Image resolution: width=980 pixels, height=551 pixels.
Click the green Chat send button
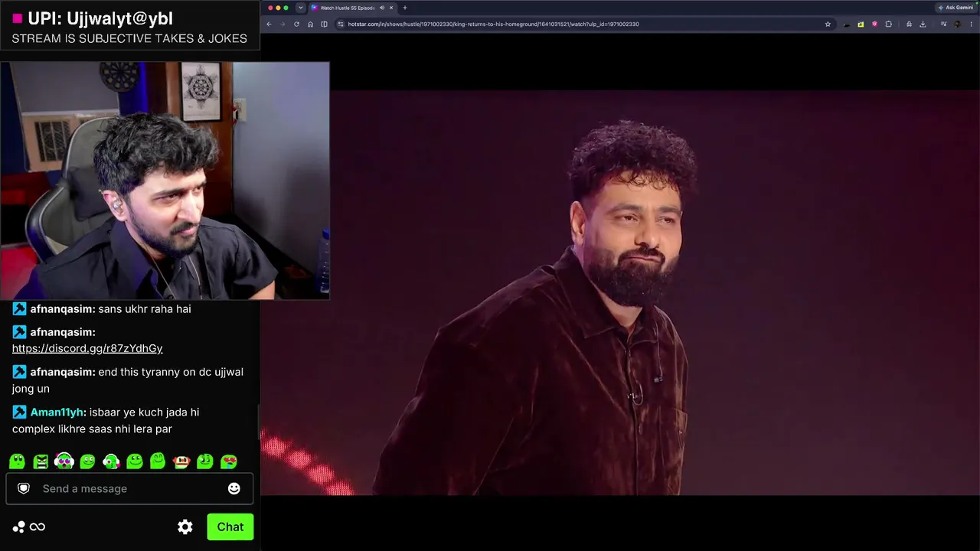[230, 527]
